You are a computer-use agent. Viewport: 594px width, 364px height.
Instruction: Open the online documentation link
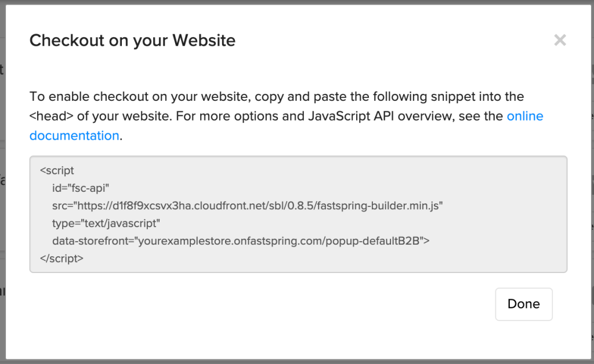tap(524, 116)
